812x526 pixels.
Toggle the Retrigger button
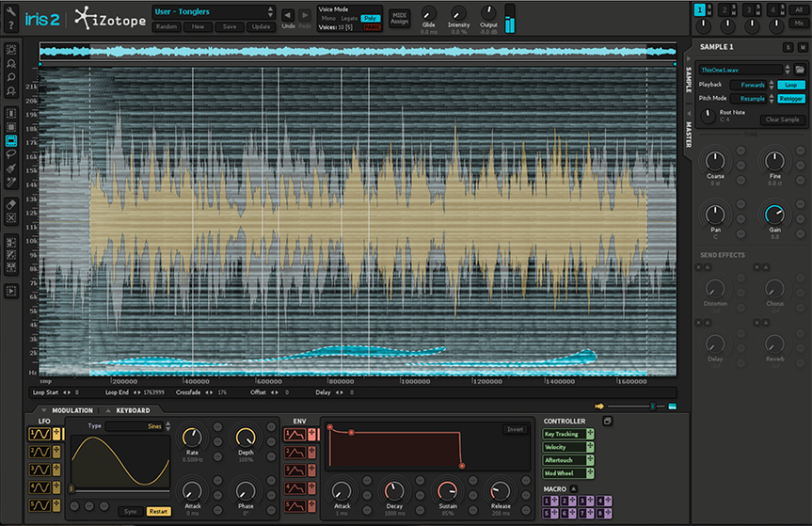(790, 98)
